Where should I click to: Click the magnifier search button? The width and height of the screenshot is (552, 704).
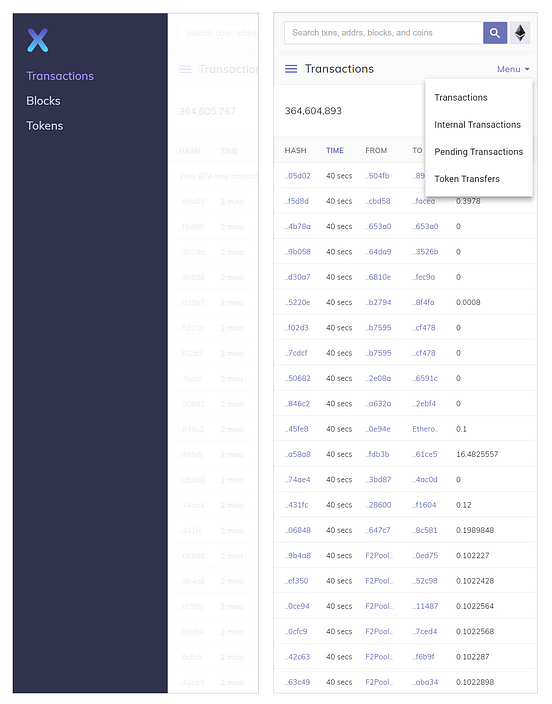click(x=495, y=33)
